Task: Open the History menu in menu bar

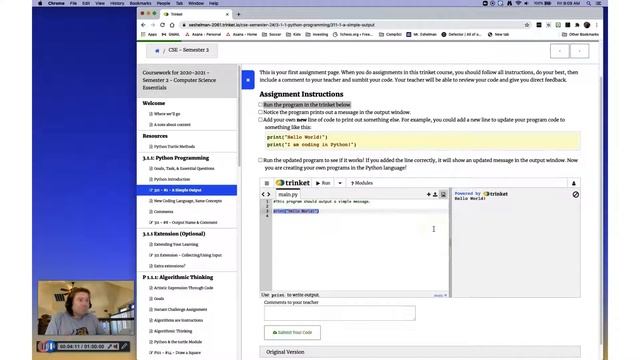Action: coord(117,3)
